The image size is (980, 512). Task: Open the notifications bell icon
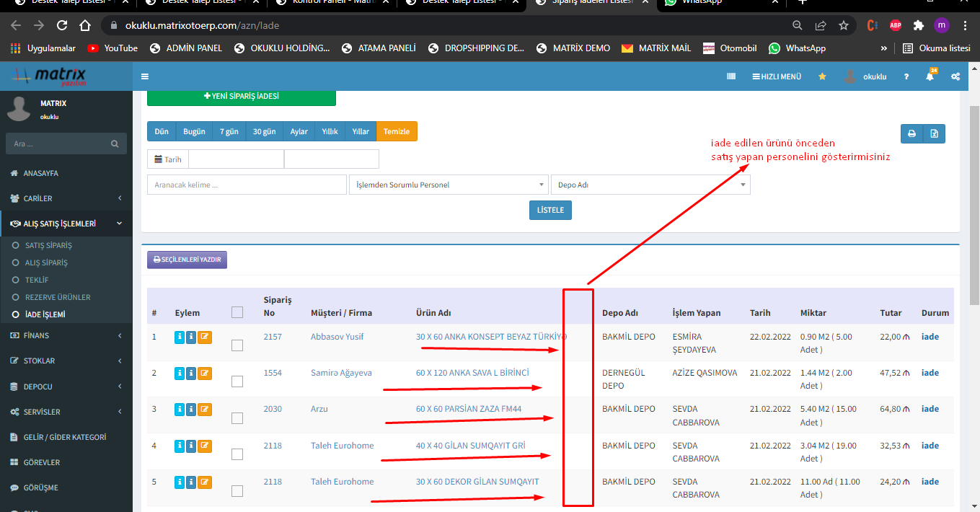930,76
